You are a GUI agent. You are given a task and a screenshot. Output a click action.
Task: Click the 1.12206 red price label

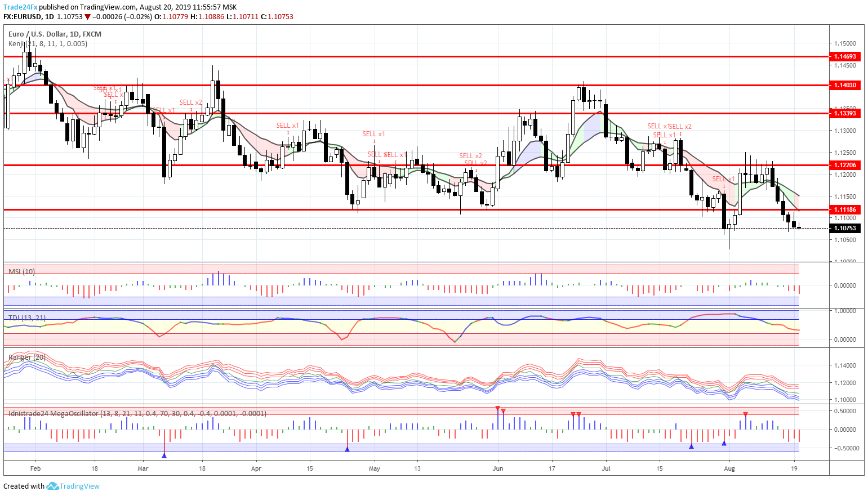[845, 165]
